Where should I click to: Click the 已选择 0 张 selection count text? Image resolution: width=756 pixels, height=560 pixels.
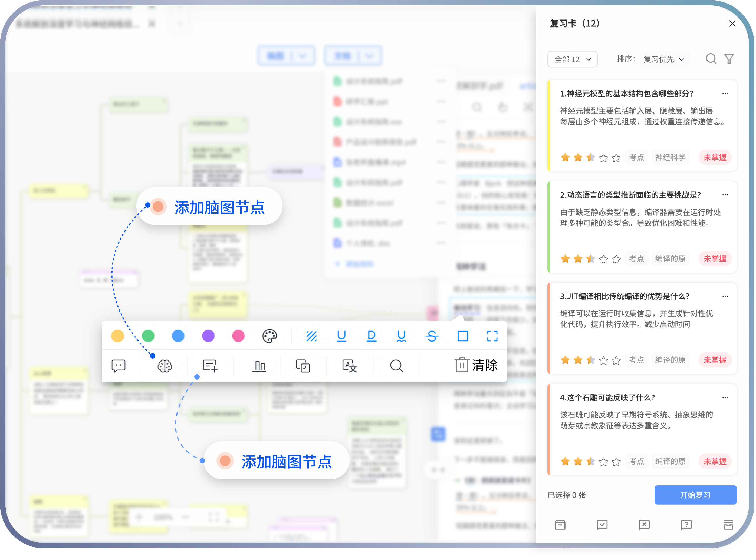pos(567,495)
